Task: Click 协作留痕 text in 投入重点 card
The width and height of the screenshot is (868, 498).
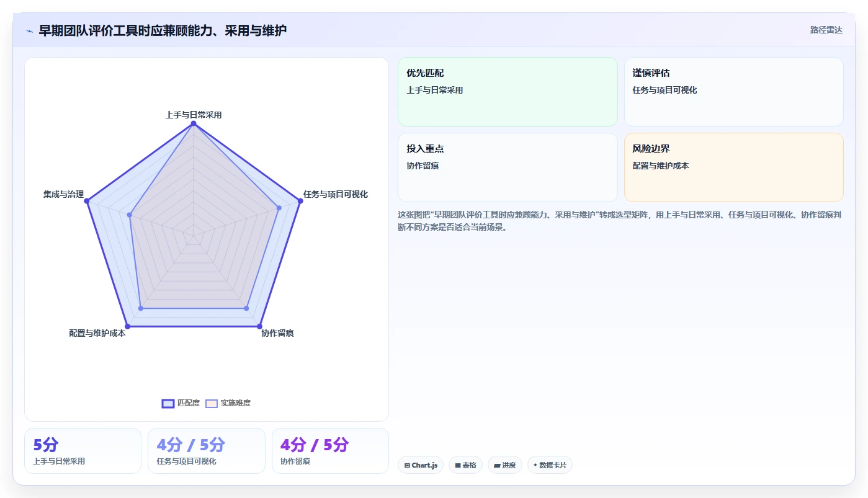Action: pyautogui.click(x=423, y=166)
